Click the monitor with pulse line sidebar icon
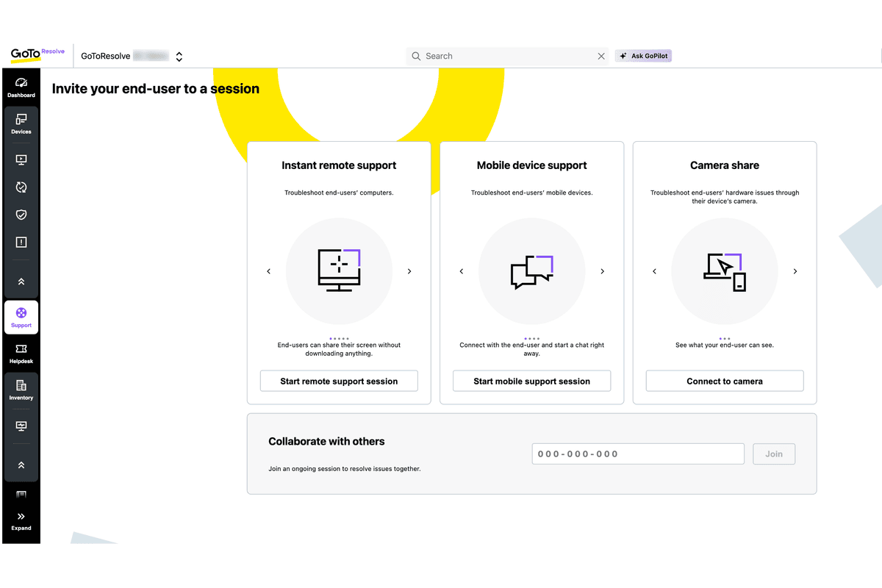 click(21, 426)
